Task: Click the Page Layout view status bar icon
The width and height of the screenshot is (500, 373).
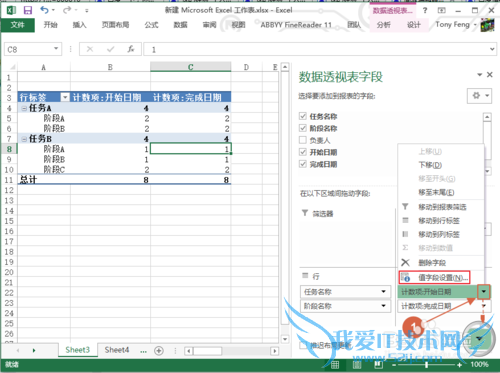Action: point(357,365)
